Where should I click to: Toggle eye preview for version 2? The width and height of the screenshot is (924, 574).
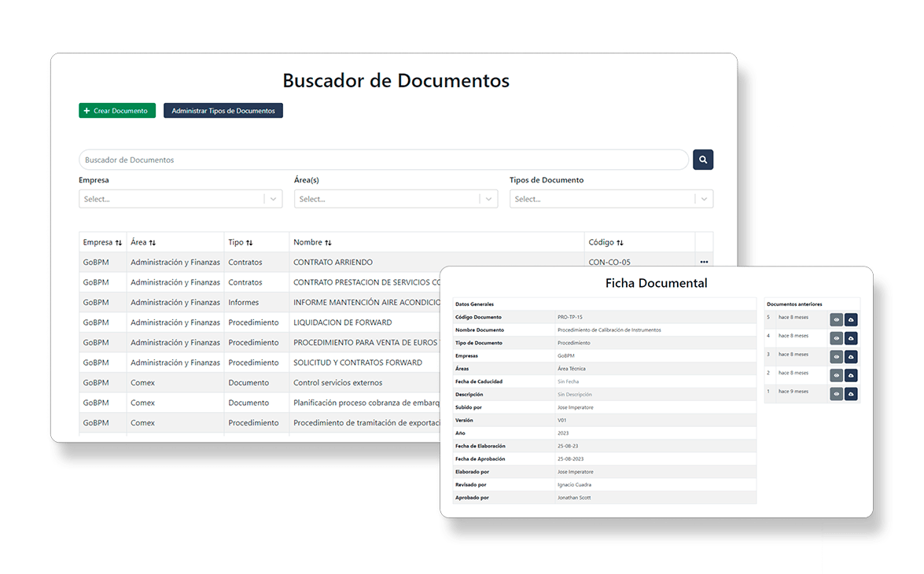pyautogui.click(x=836, y=375)
